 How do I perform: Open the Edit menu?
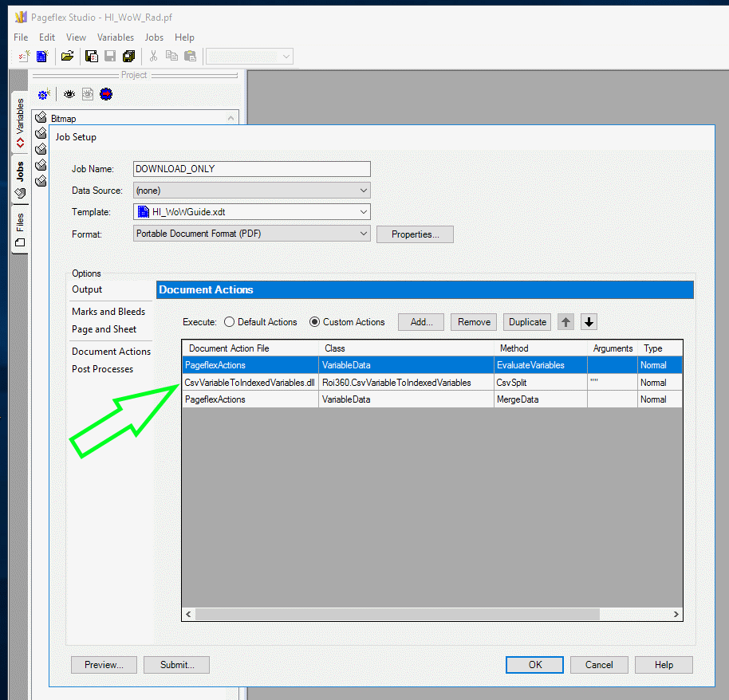(47, 37)
